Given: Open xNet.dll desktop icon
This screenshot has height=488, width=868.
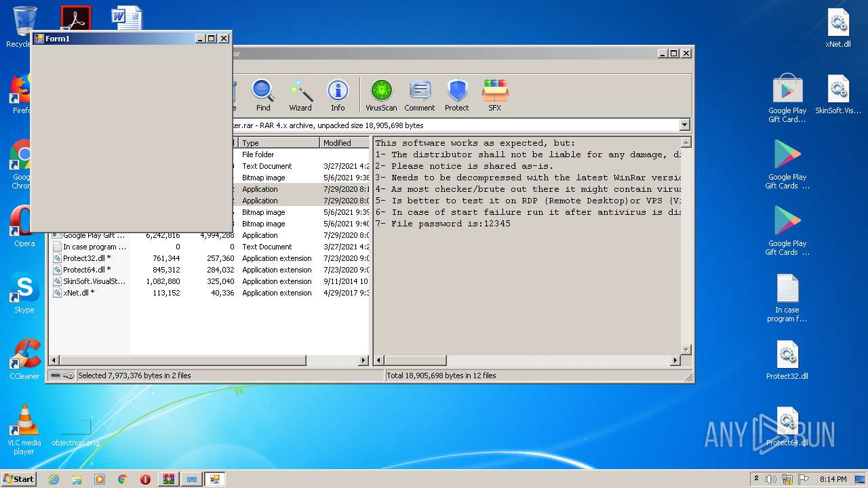Looking at the screenshot, I should coord(838,28).
